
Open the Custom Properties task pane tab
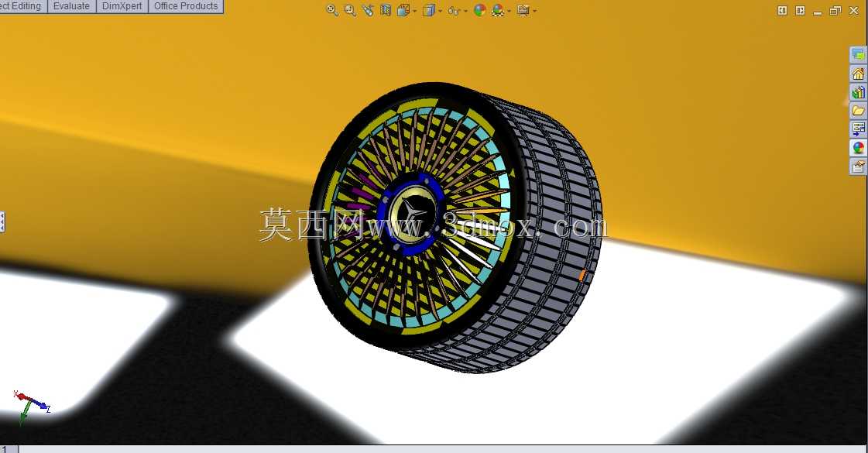point(858,166)
